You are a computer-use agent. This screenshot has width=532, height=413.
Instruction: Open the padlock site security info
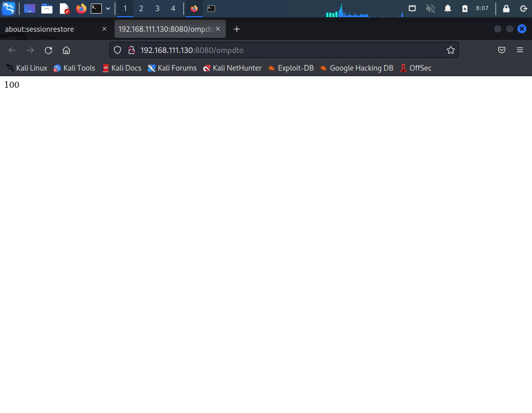(132, 50)
